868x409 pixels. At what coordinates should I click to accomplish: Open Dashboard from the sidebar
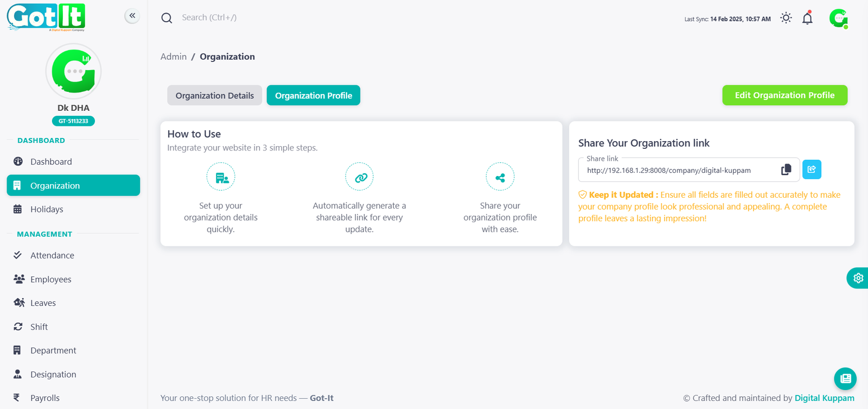[x=51, y=162]
